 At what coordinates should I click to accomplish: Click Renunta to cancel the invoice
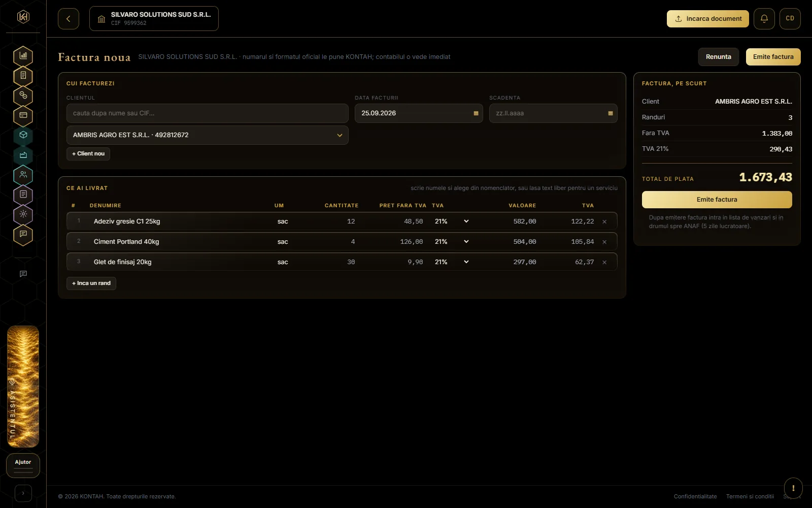pos(718,57)
